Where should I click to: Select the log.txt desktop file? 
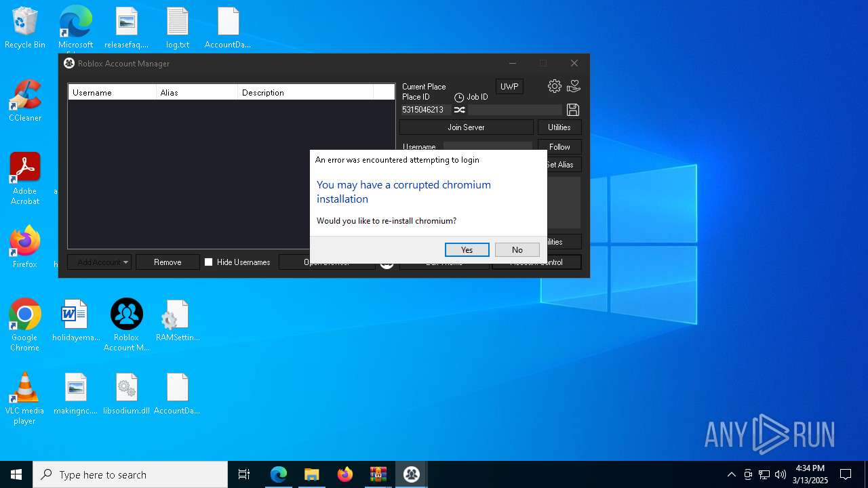click(x=178, y=28)
